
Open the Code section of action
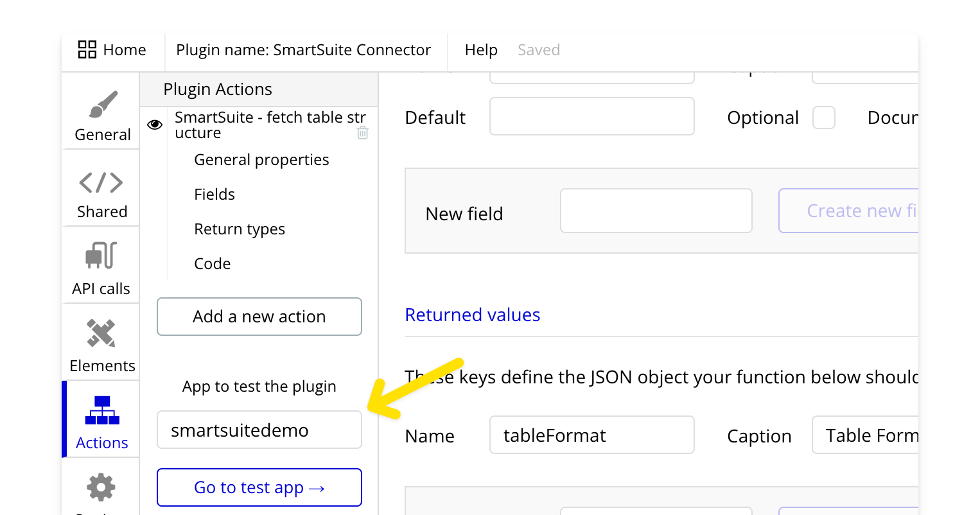(x=213, y=264)
